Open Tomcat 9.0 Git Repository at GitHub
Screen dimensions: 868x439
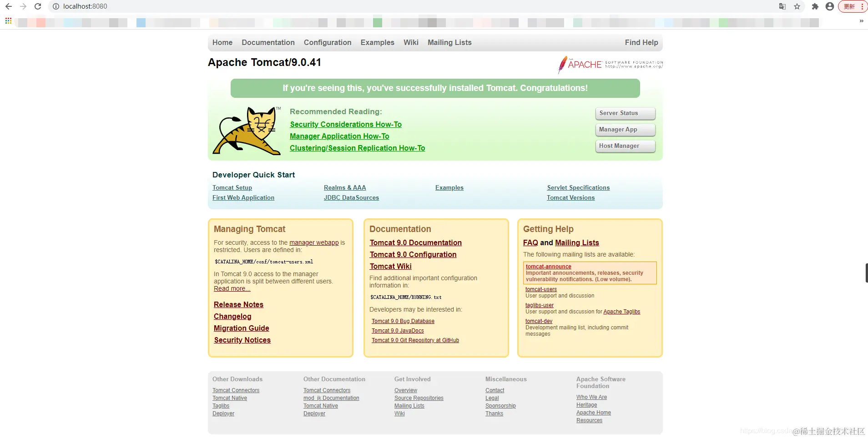[415, 340]
